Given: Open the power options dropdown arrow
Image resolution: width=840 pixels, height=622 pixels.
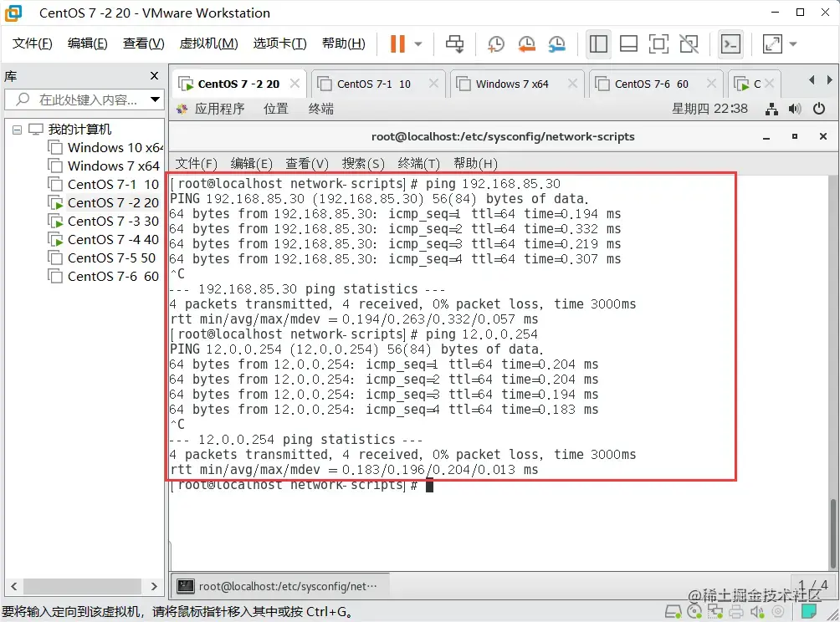Looking at the screenshot, I should 418,44.
